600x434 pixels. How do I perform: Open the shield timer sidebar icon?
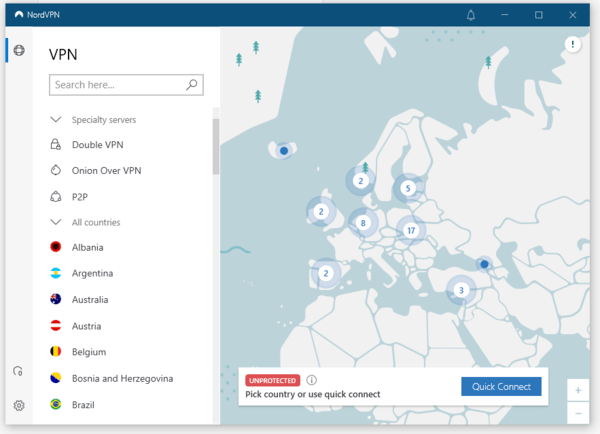point(18,371)
